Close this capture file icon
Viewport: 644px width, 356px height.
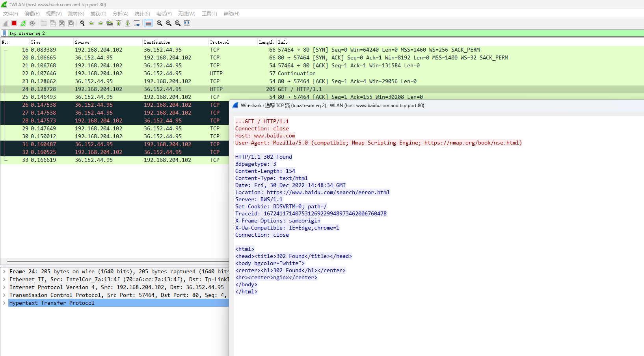62,23
